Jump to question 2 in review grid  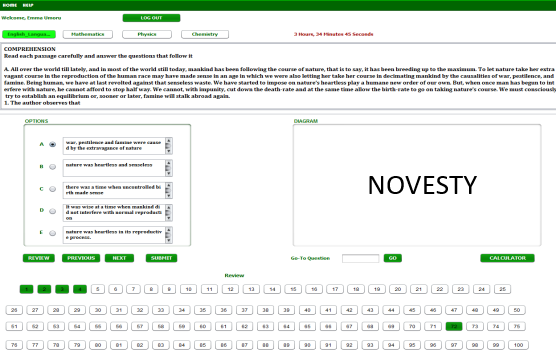tap(44, 289)
